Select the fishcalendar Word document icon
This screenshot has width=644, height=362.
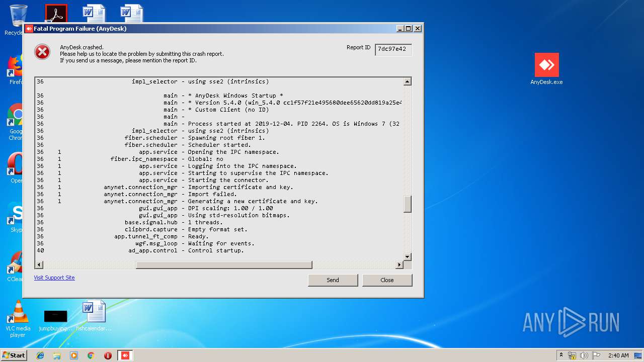(x=94, y=316)
